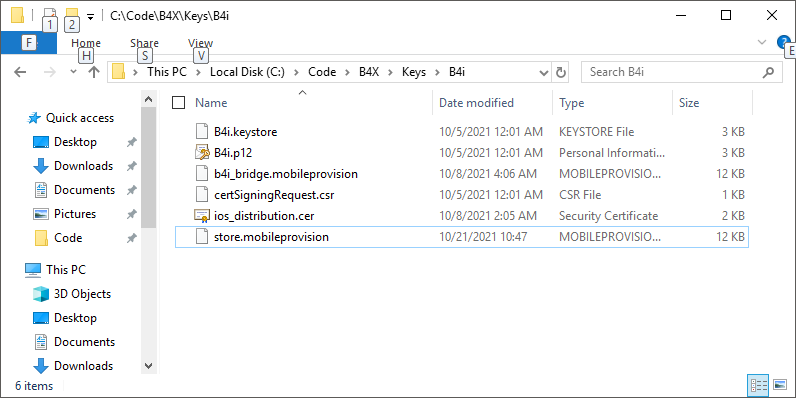Click the search magnifier icon
Screen dimensions: 796x398
coord(768,72)
